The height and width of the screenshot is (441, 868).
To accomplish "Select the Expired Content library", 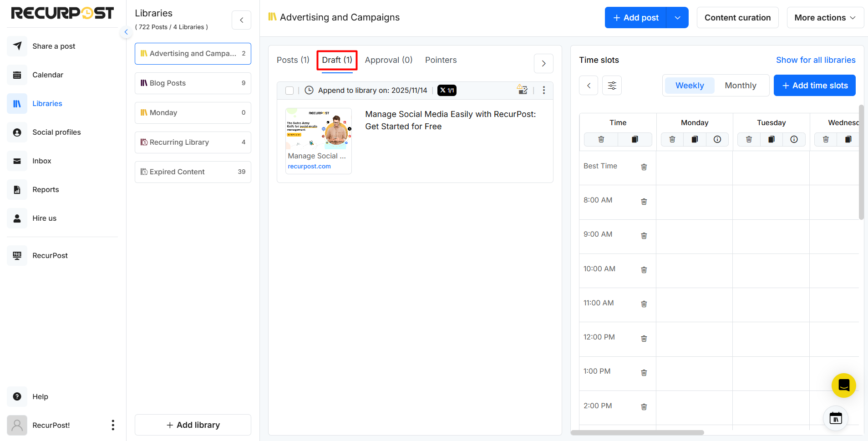I will pos(193,172).
